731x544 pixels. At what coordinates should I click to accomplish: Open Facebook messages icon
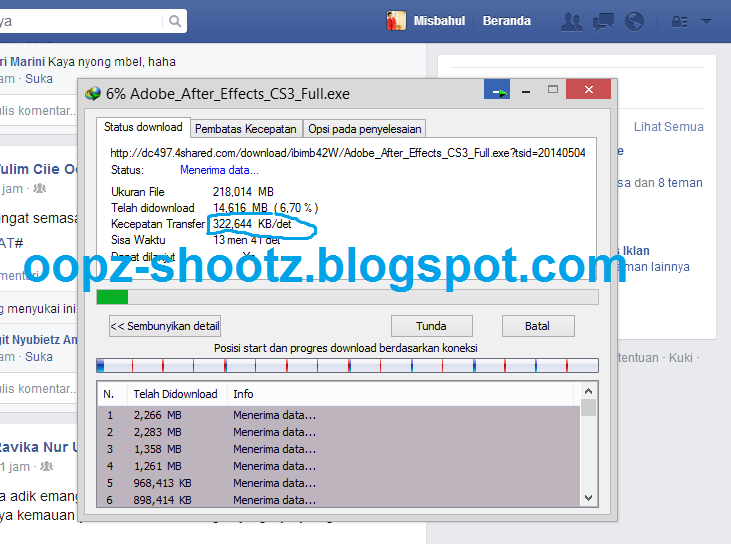pyautogui.click(x=603, y=21)
